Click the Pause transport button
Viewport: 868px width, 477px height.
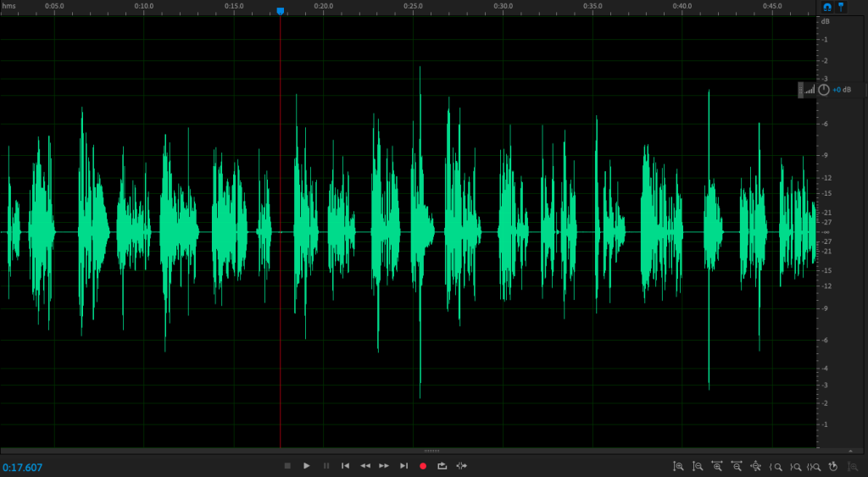pos(326,466)
